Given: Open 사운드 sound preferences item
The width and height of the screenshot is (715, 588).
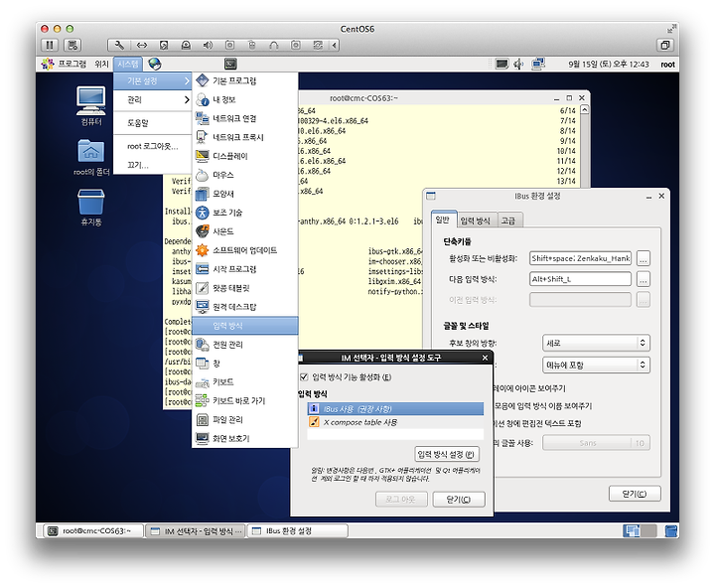Looking at the screenshot, I should [245, 231].
